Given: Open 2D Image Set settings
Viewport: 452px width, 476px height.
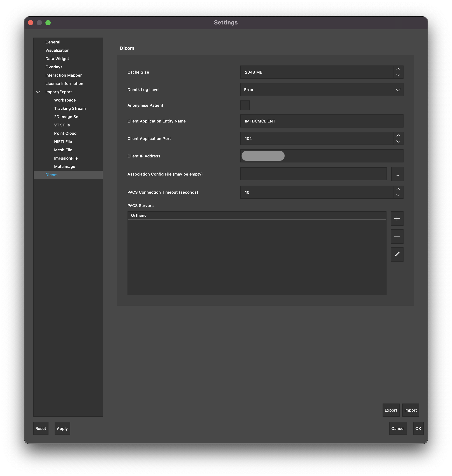Looking at the screenshot, I should (x=67, y=117).
